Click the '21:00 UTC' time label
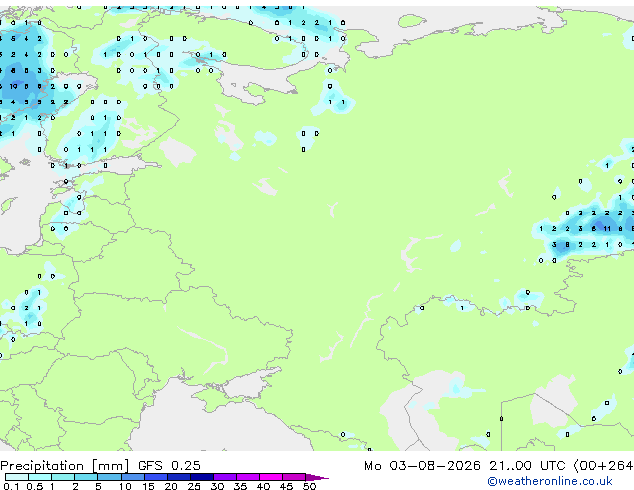 click(527, 466)
